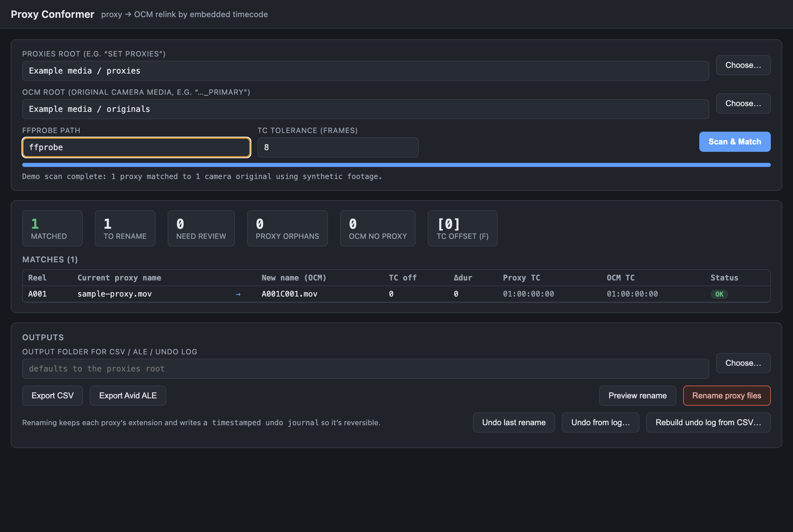This screenshot has height=532, width=793.
Task: Click the blue scan progress bar
Action: coord(396,165)
